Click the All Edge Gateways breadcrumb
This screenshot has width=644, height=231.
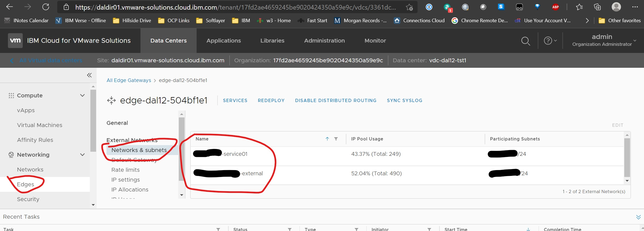(x=129, y=80)
